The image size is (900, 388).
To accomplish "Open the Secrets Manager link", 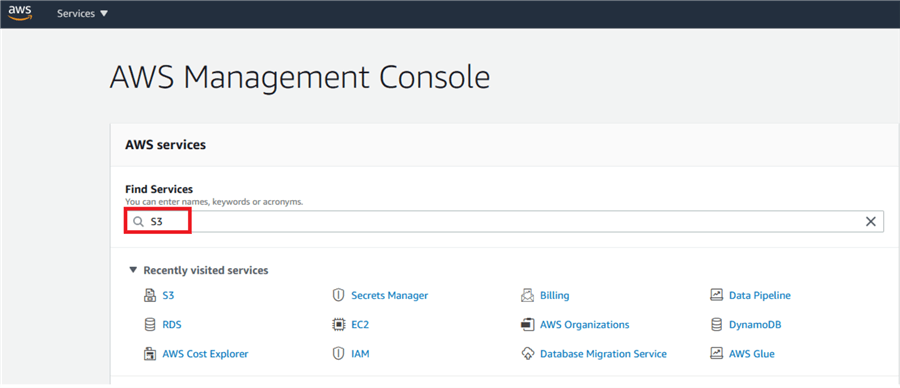I will point(390,296).
